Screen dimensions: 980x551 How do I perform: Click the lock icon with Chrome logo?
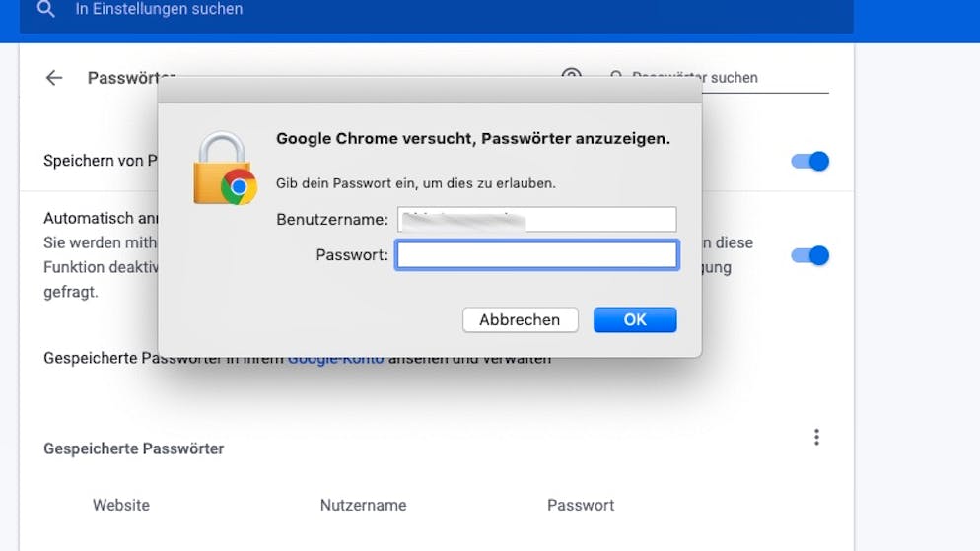[224, 170]
